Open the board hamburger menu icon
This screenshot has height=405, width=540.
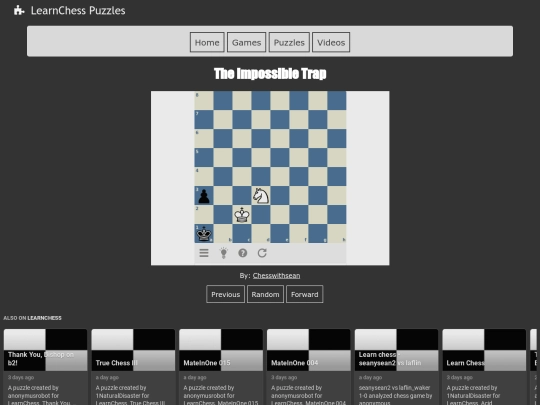click(x=204, y=253)
